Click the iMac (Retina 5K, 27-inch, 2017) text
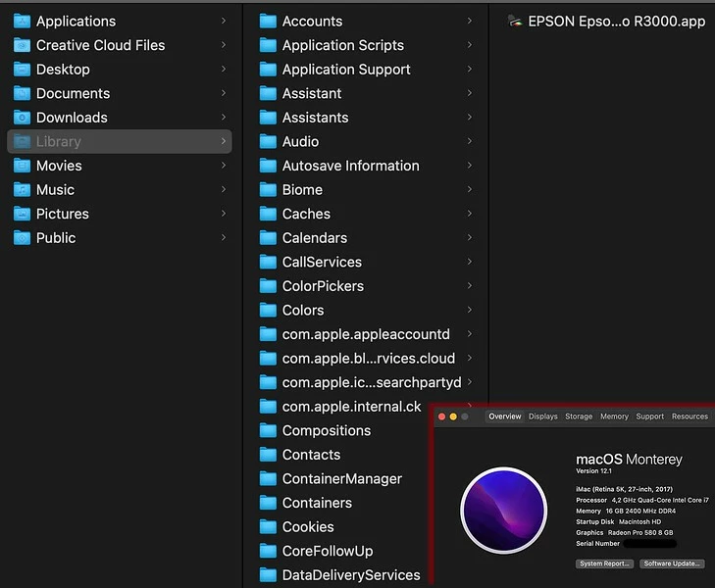Image resolution: width=715 pixels, height=588 pixels. click(x=624, y=489)
